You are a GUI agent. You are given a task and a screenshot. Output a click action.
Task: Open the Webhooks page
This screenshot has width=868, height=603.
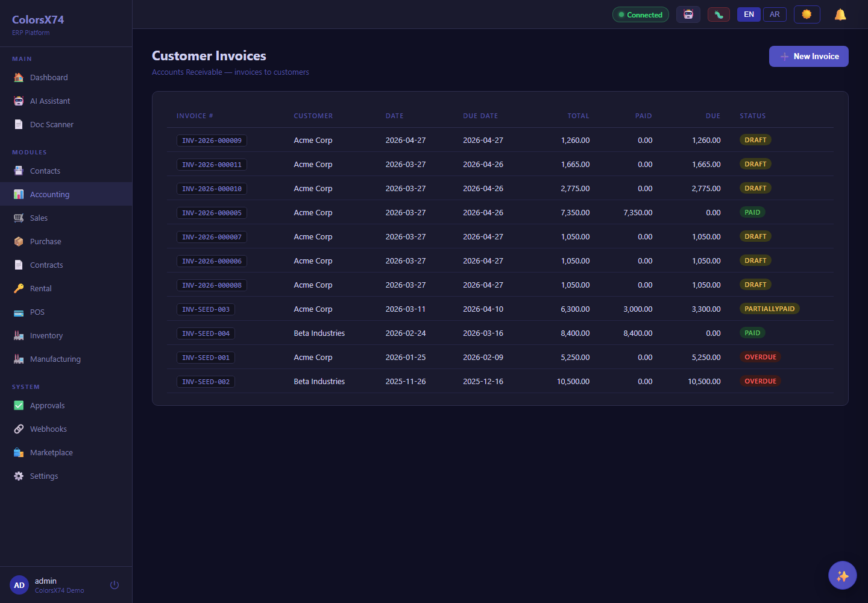66,429
